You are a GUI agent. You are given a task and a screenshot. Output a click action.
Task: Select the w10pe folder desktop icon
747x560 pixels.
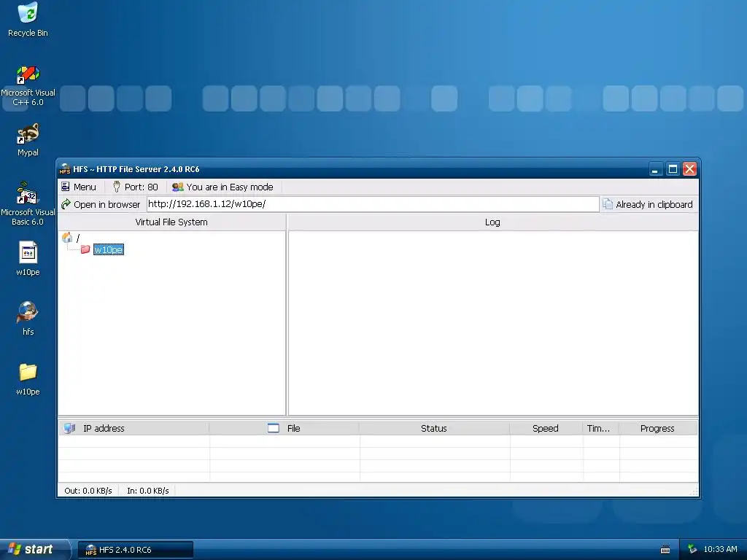click(28, 379)
